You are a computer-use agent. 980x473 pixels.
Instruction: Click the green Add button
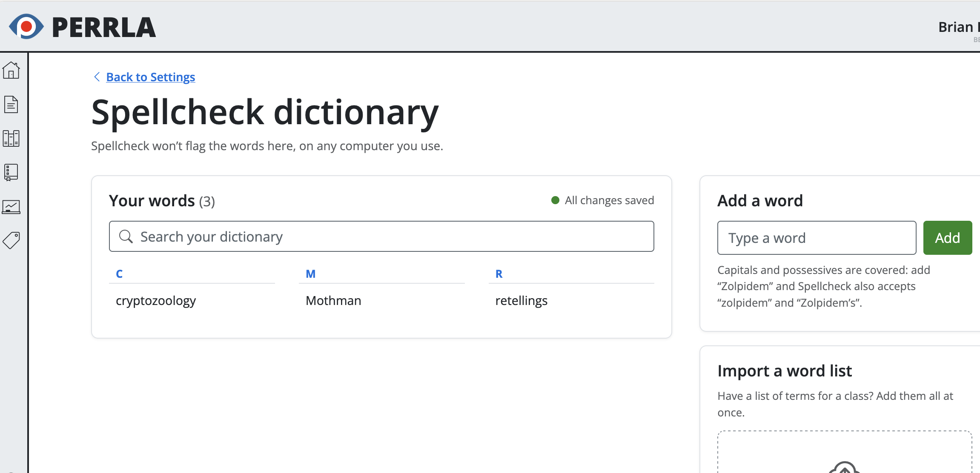[948, 238]
